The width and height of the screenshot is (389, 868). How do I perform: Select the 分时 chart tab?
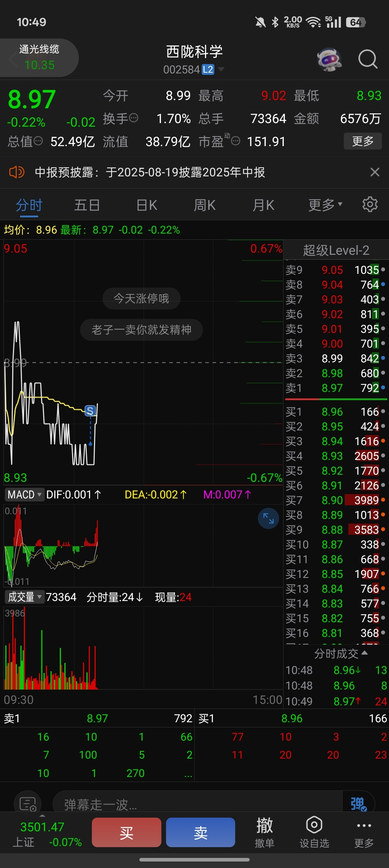point(29,205)
